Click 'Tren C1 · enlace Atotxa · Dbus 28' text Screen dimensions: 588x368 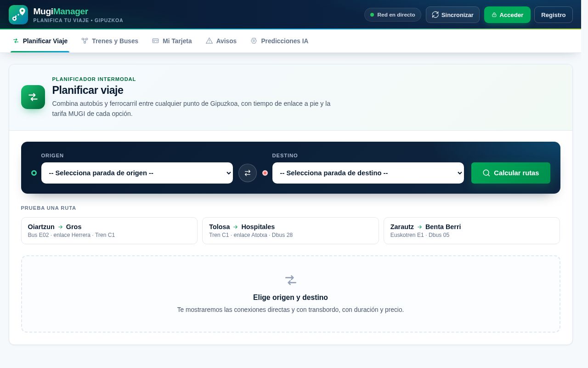pos(251,235)
